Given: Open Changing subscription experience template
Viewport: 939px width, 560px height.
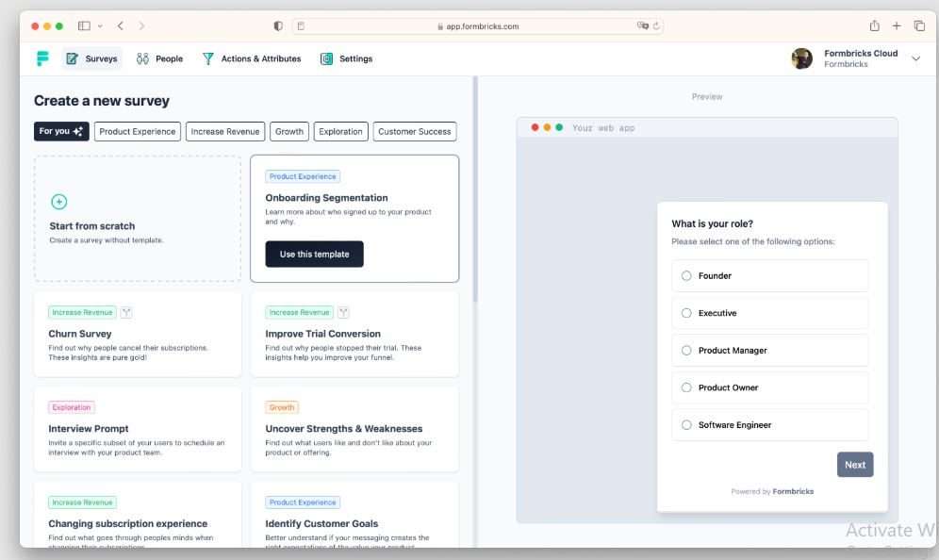Looking at the screenshot, I should [138, 515].
